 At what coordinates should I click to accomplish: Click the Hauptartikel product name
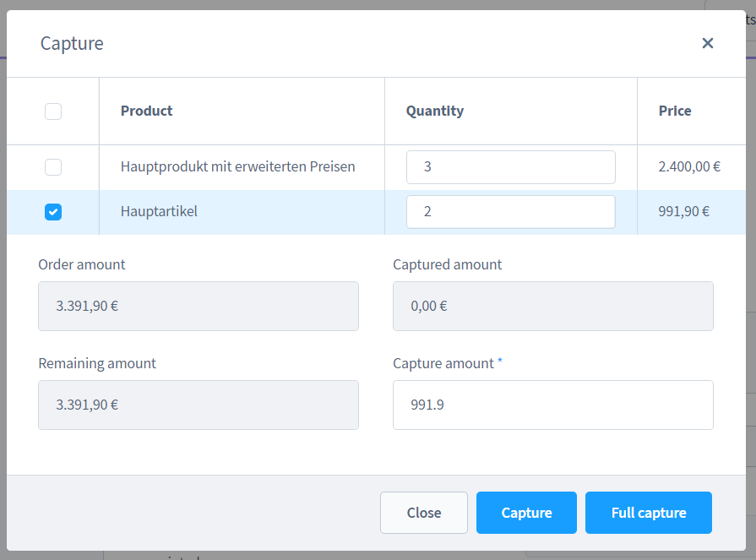point(159,211)
